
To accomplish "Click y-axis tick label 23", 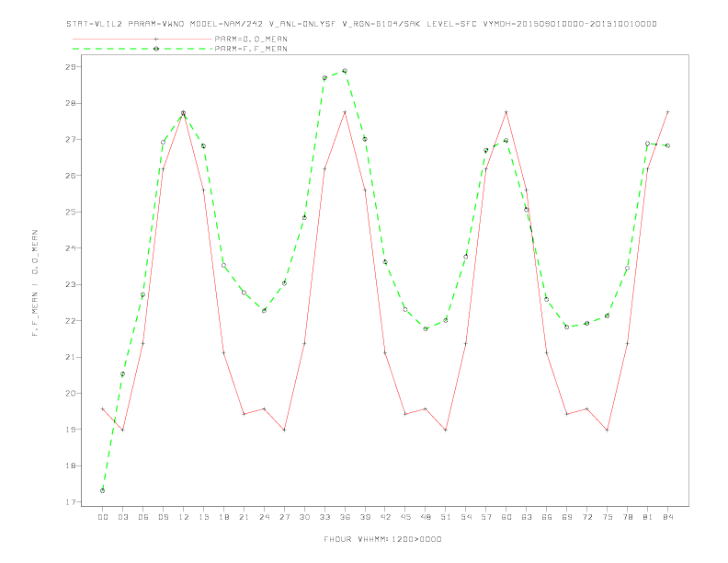I will (x=71, y=284).
